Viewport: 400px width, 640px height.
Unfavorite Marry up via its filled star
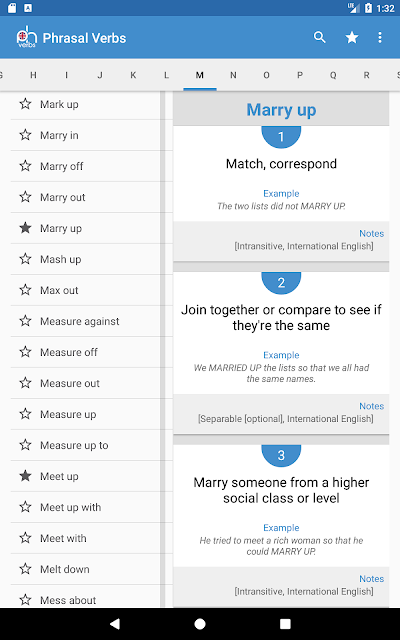pos(25,228)
